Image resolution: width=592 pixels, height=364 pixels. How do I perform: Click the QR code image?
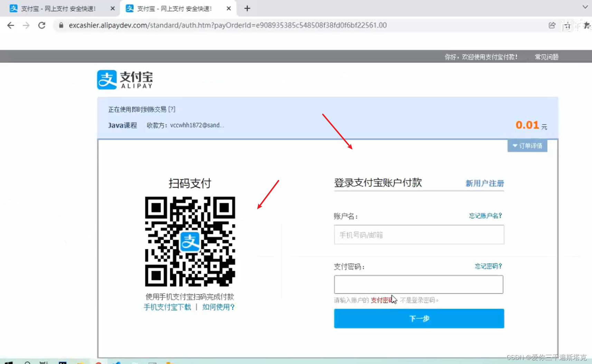coord(190,241)
